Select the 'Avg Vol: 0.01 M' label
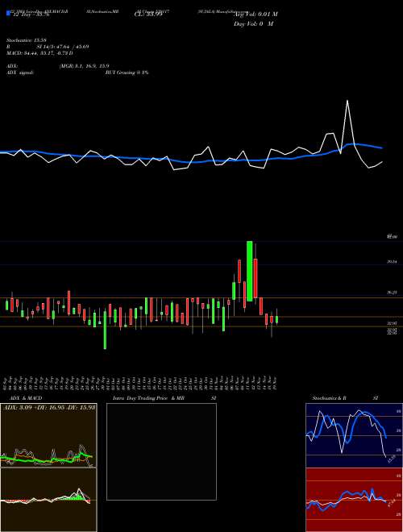 click(x=256, y=15)
